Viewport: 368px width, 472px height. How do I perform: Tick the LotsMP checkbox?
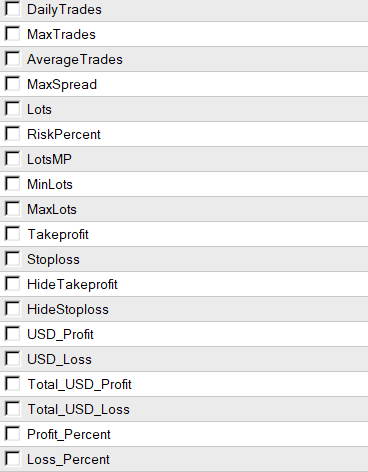pos(13,159)
